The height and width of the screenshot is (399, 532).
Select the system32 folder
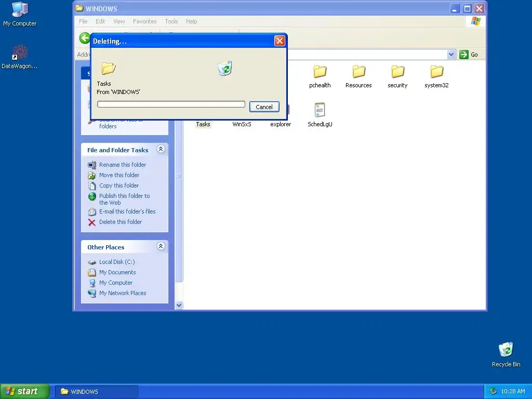tap(436, 77)
